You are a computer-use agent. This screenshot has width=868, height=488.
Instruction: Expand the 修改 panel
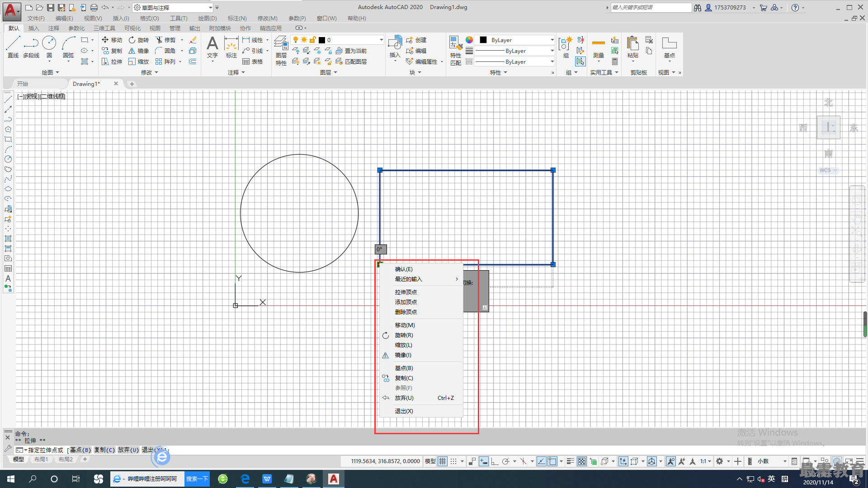pos(150,72)
